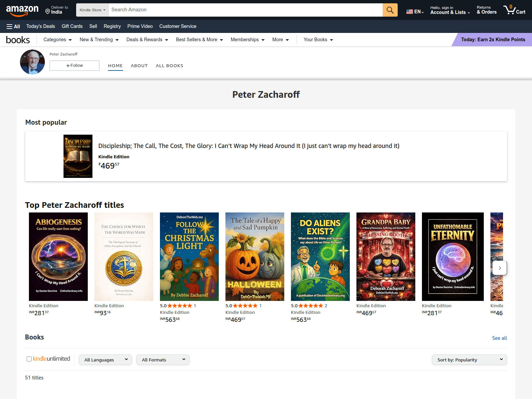The width and height of the screenshot is (532, 399).
Task: Open the Discipleship book title link
Action: [x=249, y=146]
